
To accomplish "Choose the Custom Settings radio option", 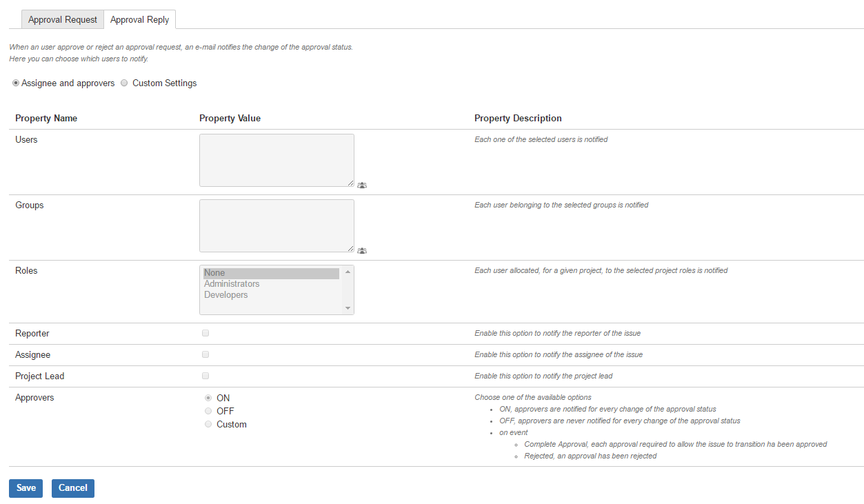I will click(x=124, y=83).
